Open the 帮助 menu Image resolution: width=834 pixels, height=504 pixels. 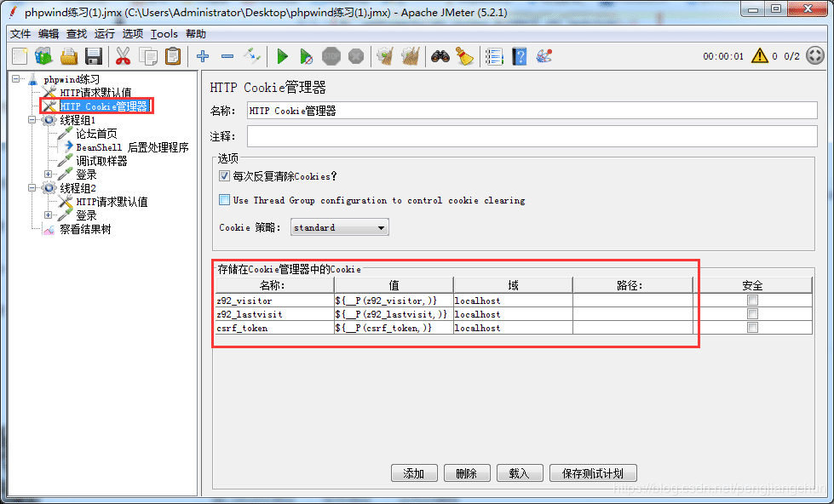(196, 34)
